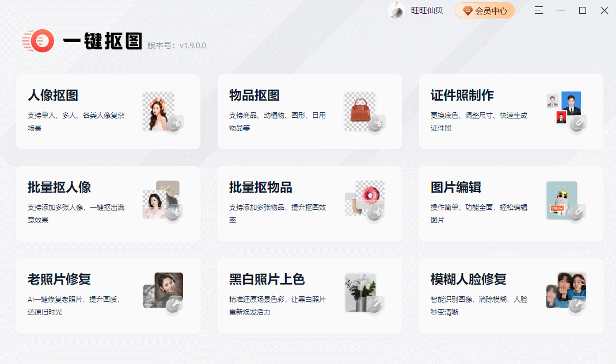
Task: Click the image editing pencil icon
Action: coord(577,213)
